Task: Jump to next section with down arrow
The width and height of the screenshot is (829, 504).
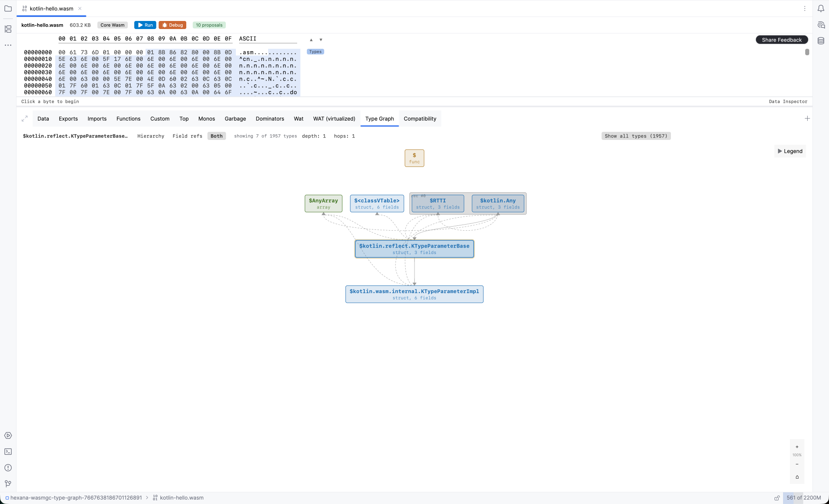Action: coord(321,40)
